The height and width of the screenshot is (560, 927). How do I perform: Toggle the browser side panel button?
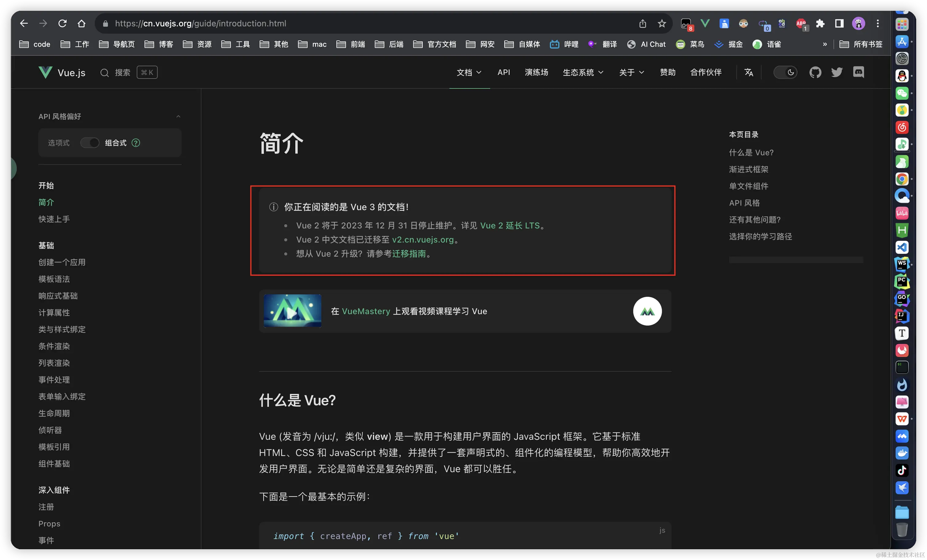pos(839,24)
